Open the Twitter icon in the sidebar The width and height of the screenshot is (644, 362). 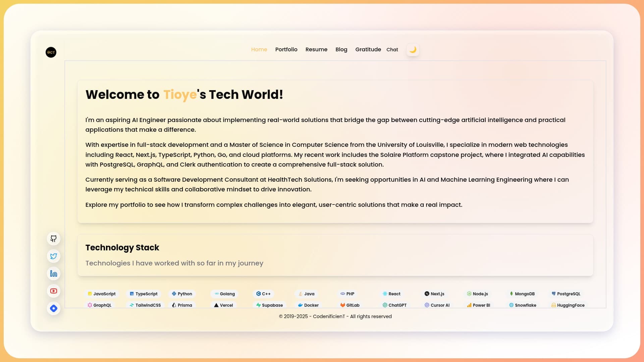(x=53, y=256)
